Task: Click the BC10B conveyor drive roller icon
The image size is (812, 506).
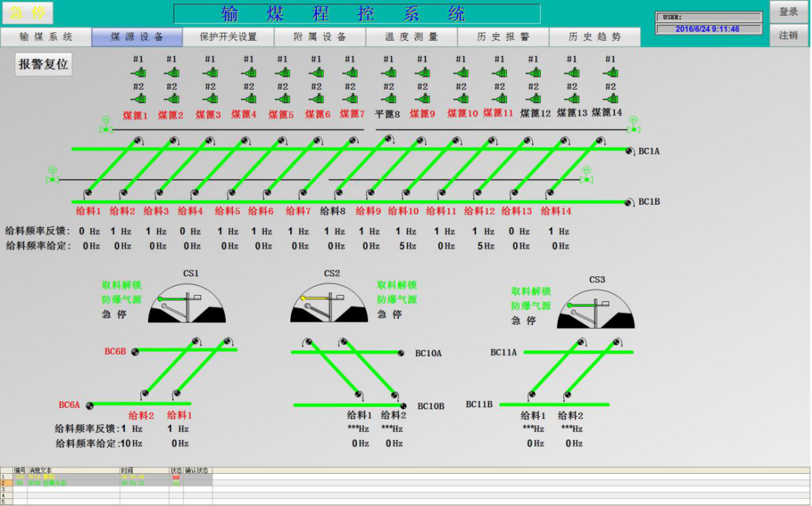Action: [403, 406]
